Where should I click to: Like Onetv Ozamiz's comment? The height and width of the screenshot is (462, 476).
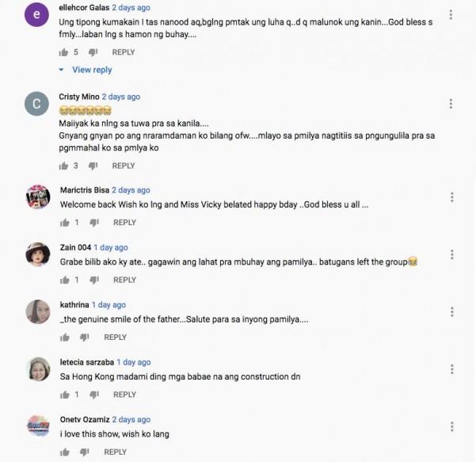(x=64, y=452)
